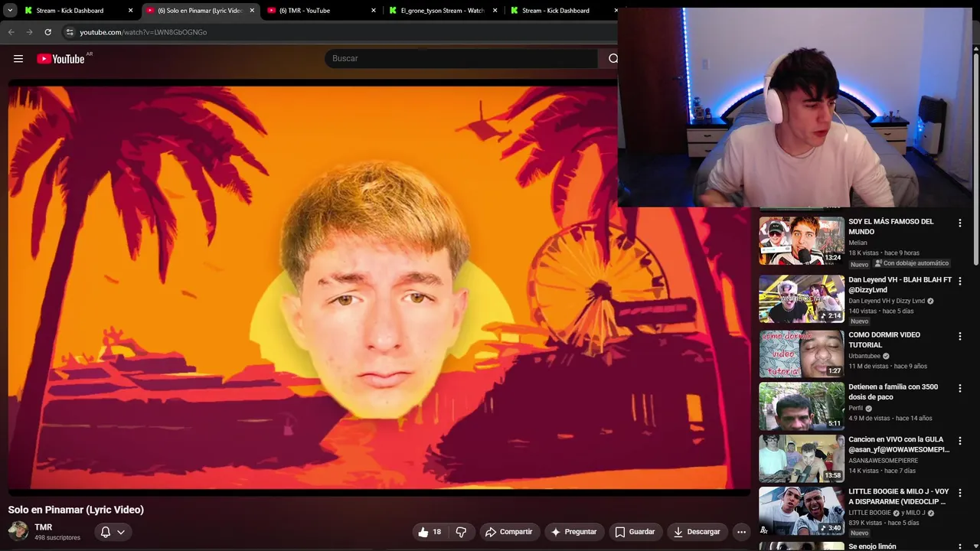The height and width of the screenshot is (551, 980).
Task: Click the search magnifier button
Action: pos(612,59)
